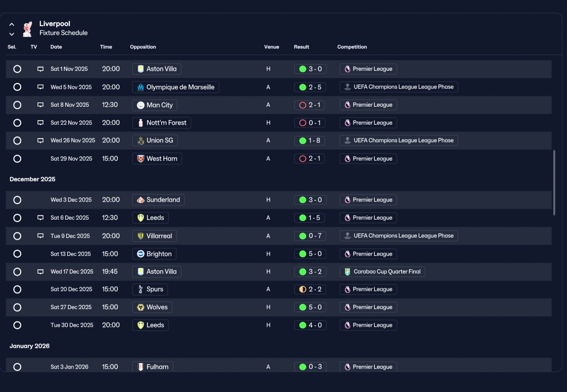
Task: Open the 2 - 2 Spurs result
Action: [310, 289]
